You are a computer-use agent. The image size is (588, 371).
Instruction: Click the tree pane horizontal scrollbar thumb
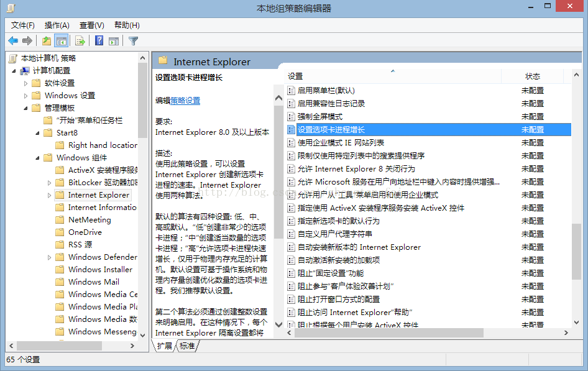coord(59,346)
